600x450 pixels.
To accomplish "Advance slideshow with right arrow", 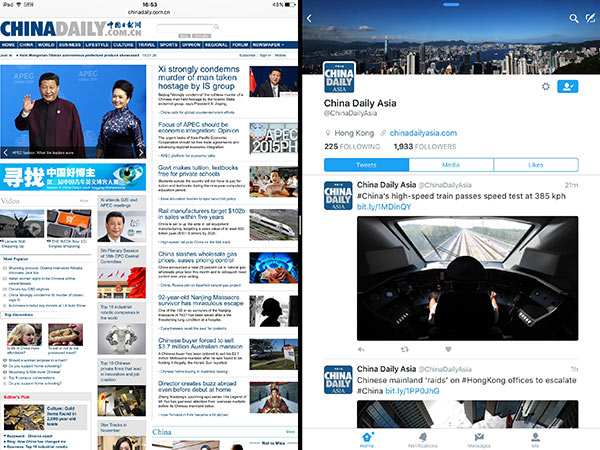I will 139,154.
